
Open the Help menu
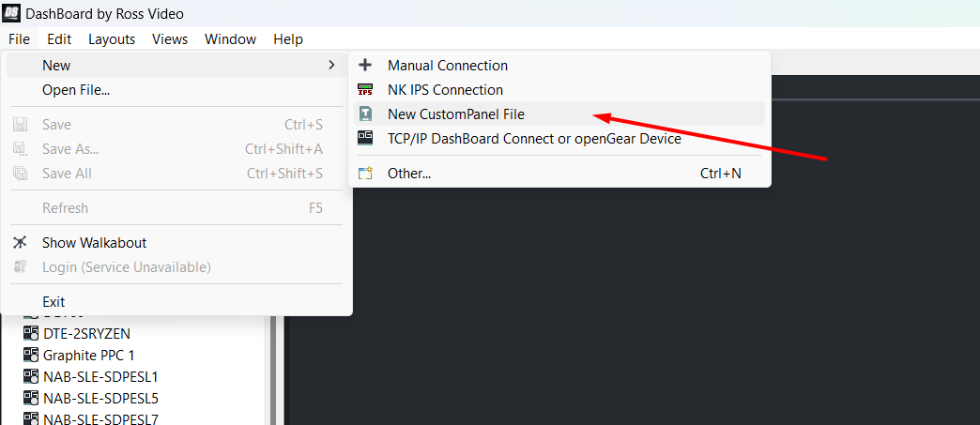click(288, 39)
